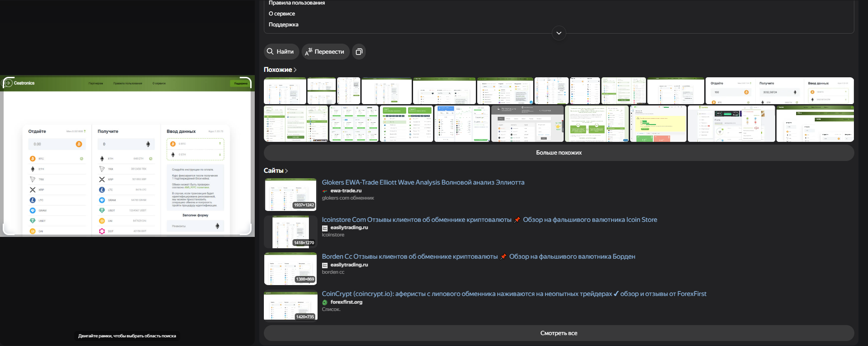Click the Смотреть все button
The width and height of the screenshot is (868, 346).
(559, 333)
